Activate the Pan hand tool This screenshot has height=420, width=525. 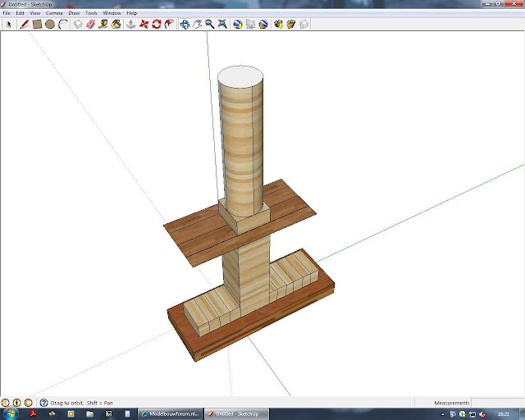[197, 24]
